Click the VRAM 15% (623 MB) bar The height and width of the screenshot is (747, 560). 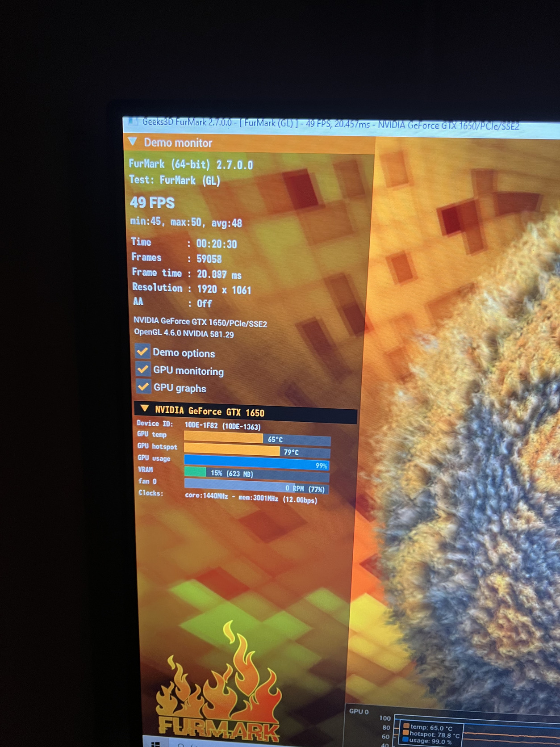click(x=257, y=475)
